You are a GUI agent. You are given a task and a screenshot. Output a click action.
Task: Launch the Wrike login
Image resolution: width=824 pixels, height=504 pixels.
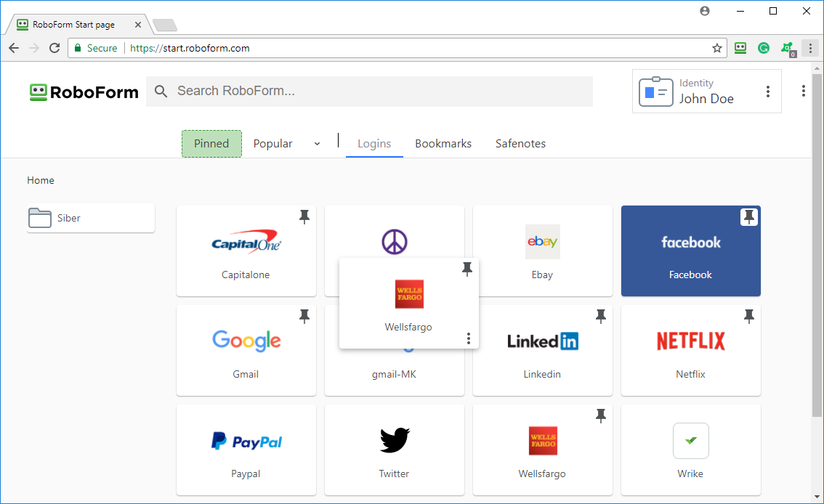[690, 450]
